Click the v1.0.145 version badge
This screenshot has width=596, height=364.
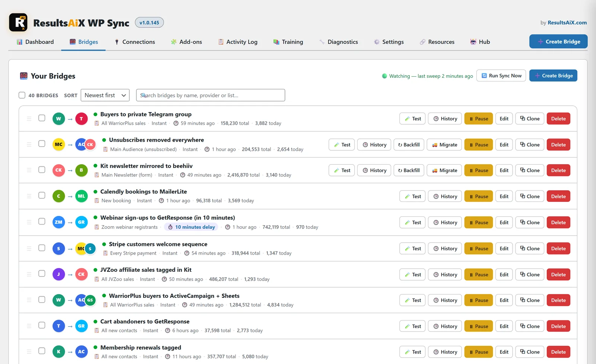tap(149, 23)
